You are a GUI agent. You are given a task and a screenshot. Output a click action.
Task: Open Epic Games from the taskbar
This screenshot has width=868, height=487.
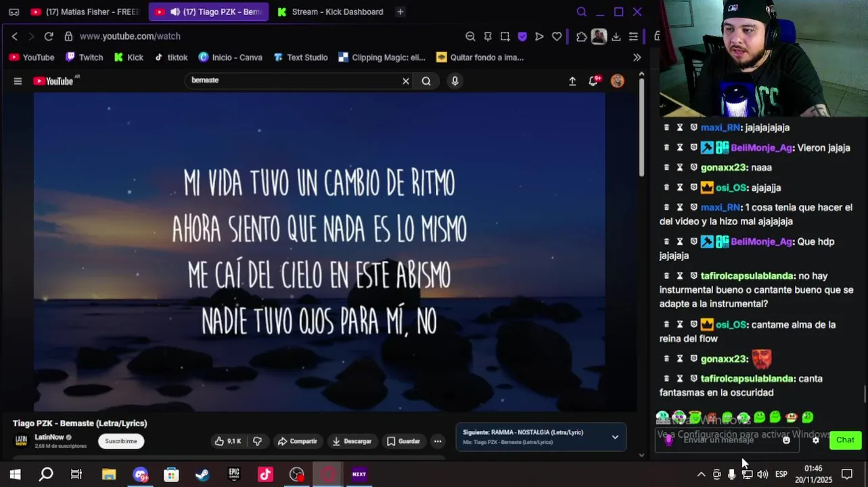click(x=234, y=474)
